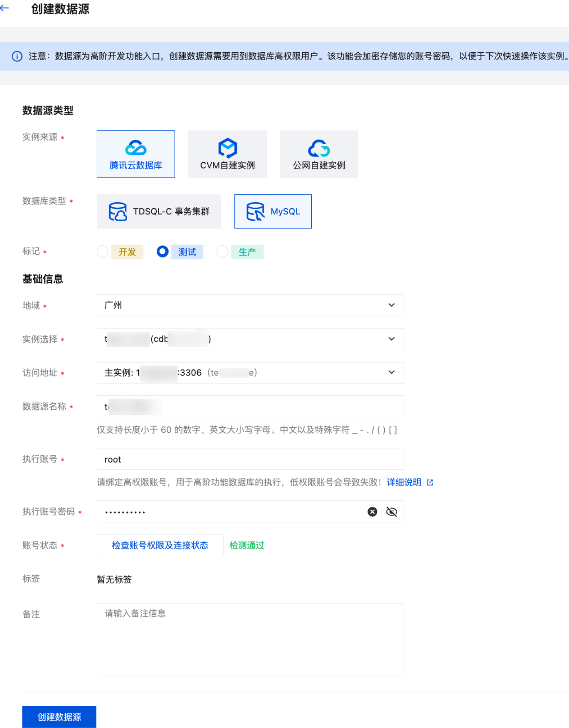Click the back arrow beside 创建数据源

click(x=5, y=8)
